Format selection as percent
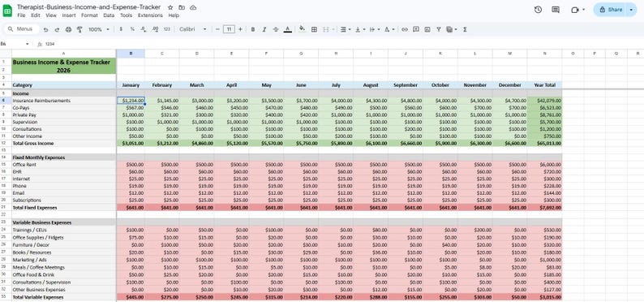644x302 pixels. tap(132, 29)
